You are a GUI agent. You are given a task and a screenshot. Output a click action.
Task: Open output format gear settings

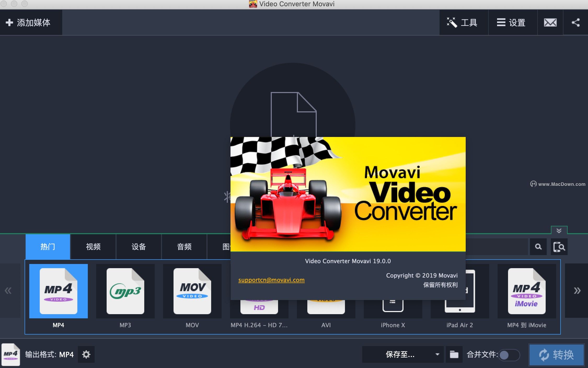pyautogui.click(x=86, y=354)
